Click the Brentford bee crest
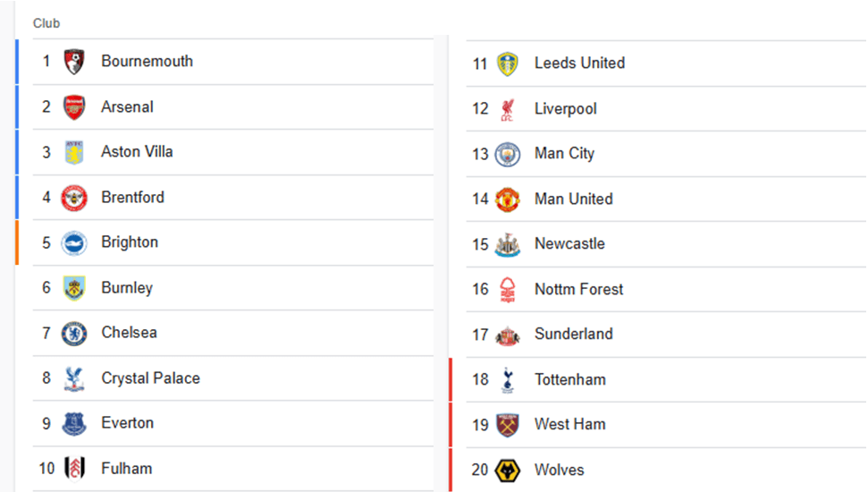868x492 pixels. coord(74,198)
